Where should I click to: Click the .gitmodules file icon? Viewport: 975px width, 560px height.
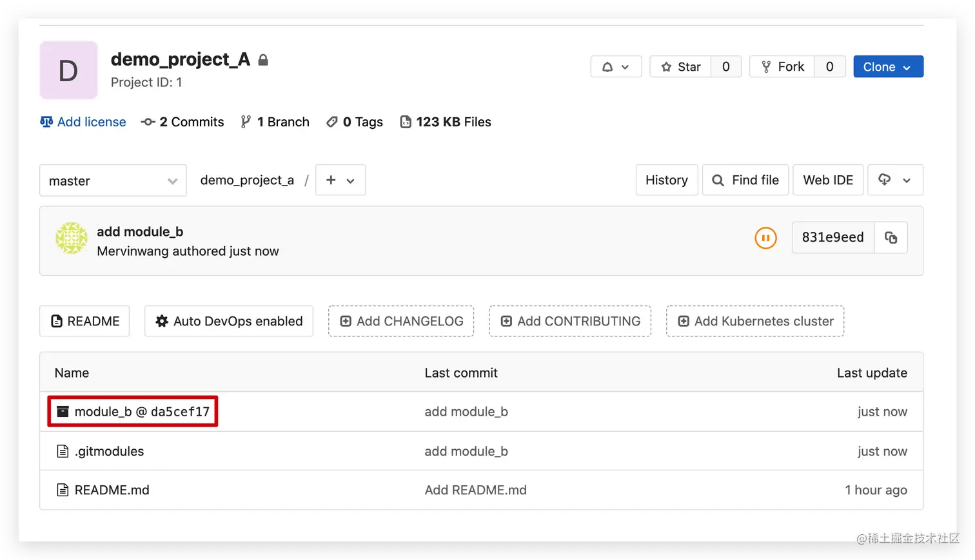pyautogui.click(x=63, y=451)
